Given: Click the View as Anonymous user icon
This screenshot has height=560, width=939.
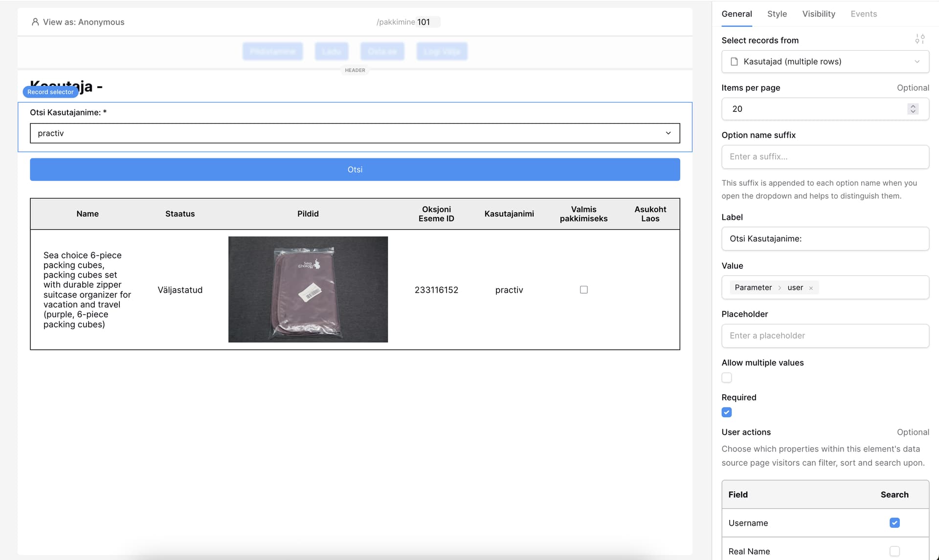Looking at the screenshot, I should coord(35,22).
